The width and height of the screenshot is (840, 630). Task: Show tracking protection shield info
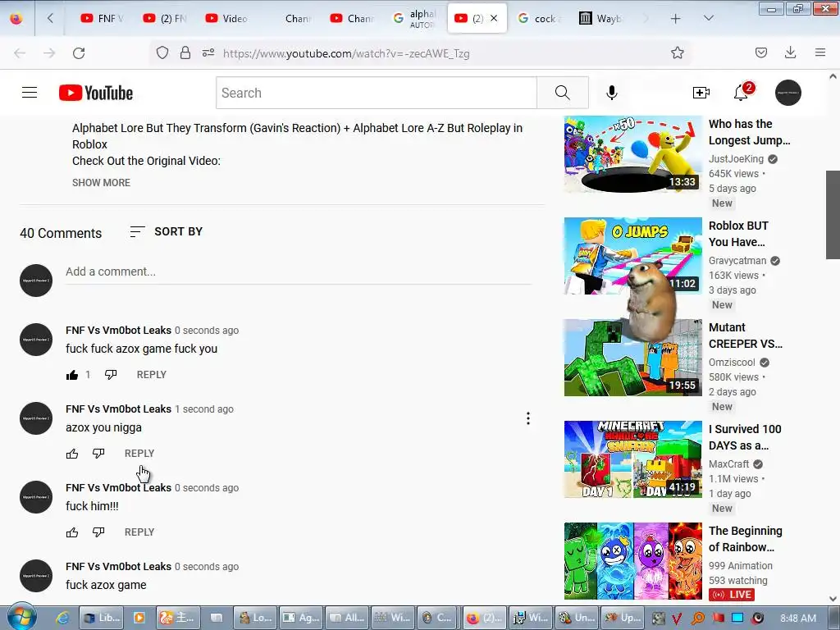point(162,52)
